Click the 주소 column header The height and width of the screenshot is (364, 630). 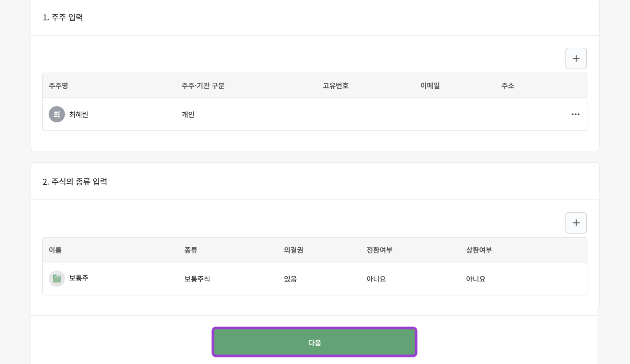click(508, 85)
